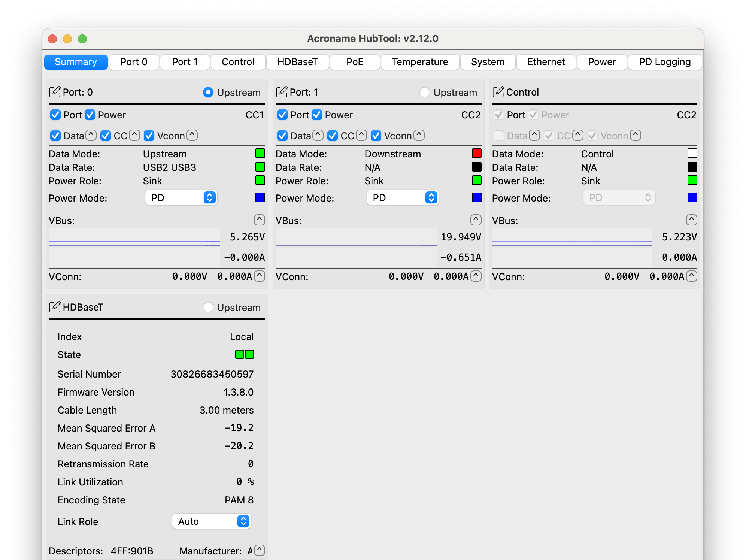Click the edit icon beside Control header
The height and width of the screenshot is (560, 746).
point(498,92)
